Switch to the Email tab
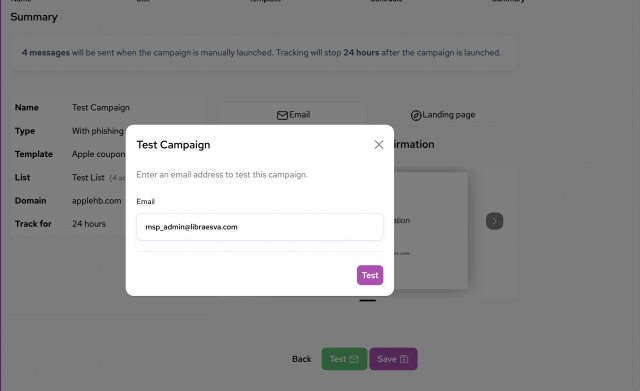 (x=293, y=115)
